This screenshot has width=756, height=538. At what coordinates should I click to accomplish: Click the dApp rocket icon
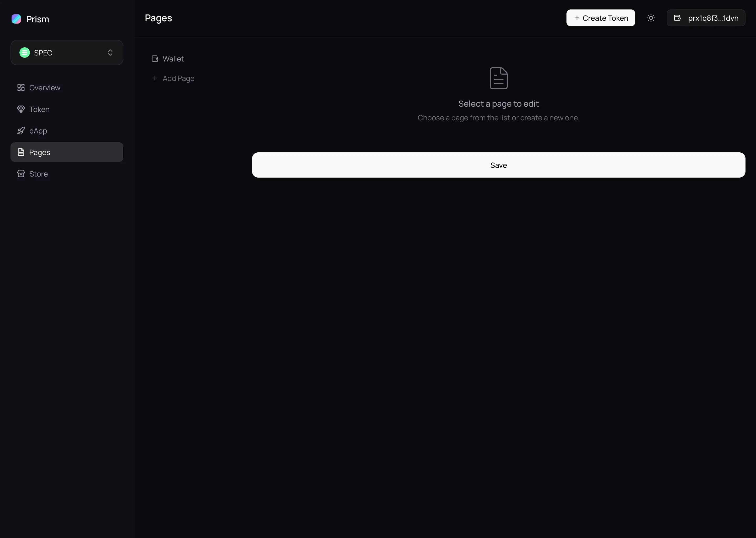point(21,131)
